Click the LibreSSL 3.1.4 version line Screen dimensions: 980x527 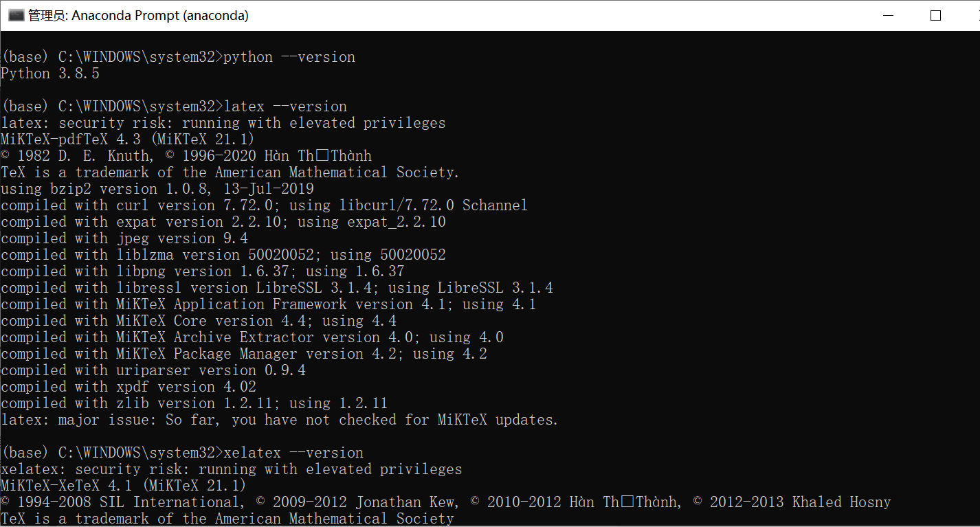(x=277, y=288)
